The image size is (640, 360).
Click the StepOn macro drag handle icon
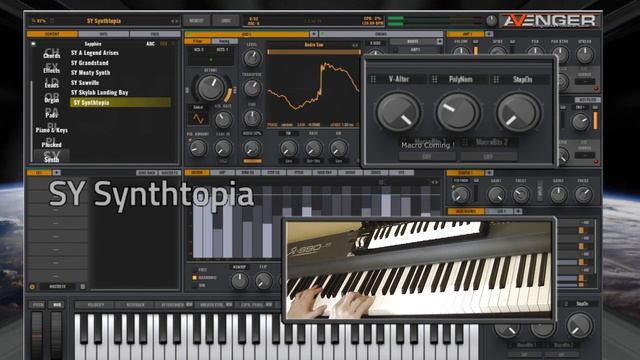tap(496, 79)
